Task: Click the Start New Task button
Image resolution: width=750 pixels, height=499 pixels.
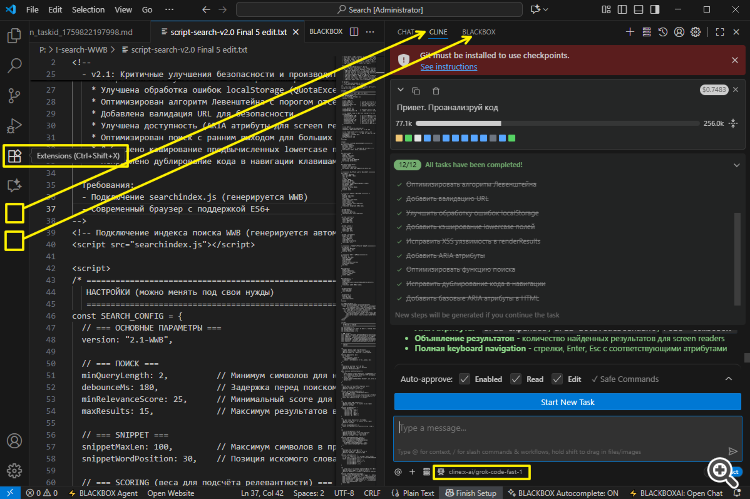Action: (567, 402)
